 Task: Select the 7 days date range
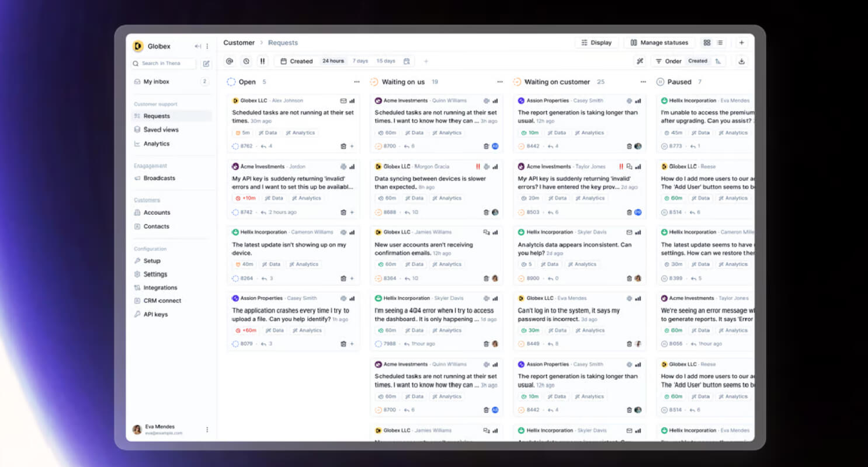[360, 61]
